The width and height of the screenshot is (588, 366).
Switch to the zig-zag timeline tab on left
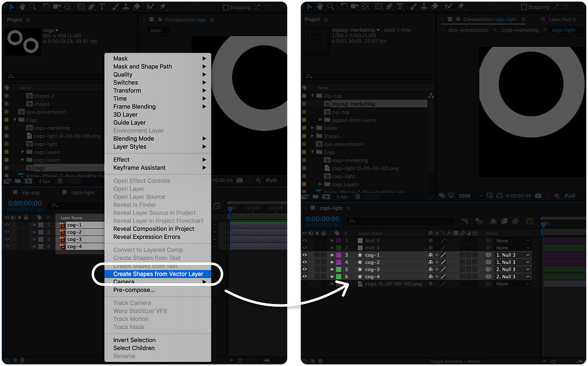[x=30, y=192]
